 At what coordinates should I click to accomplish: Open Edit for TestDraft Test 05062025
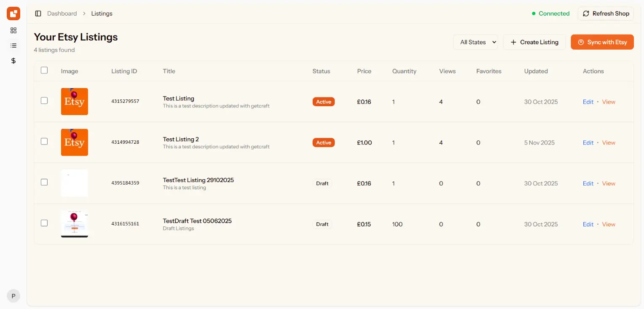click(588, 225)
